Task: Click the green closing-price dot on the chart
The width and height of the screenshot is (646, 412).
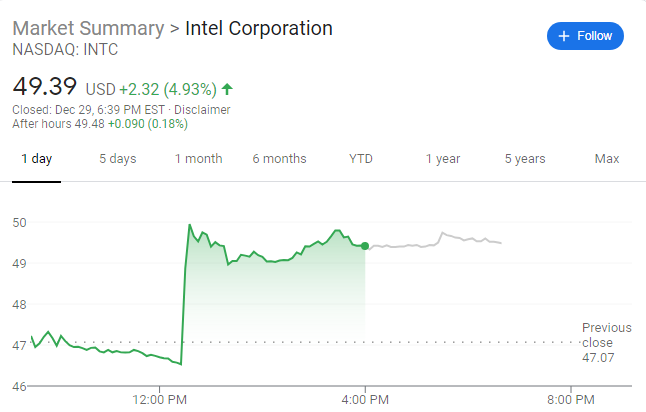Action: (365, 245)
